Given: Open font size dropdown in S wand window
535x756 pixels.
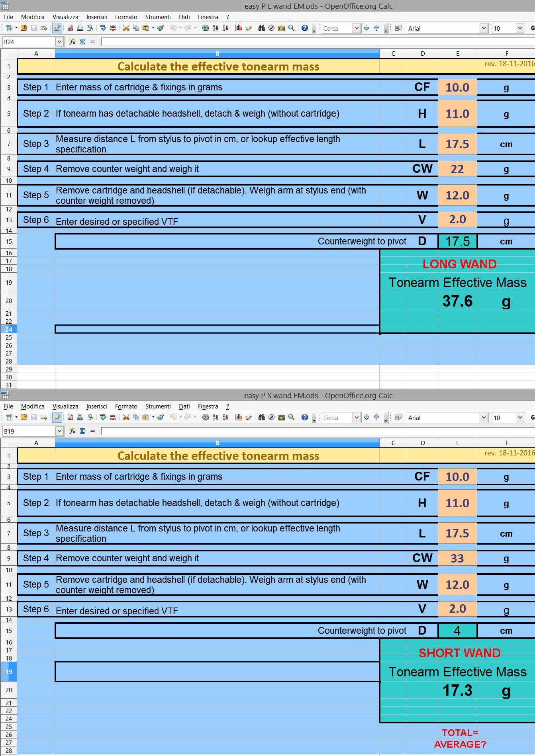Looking at the screenshot, I should pos(520,418).
